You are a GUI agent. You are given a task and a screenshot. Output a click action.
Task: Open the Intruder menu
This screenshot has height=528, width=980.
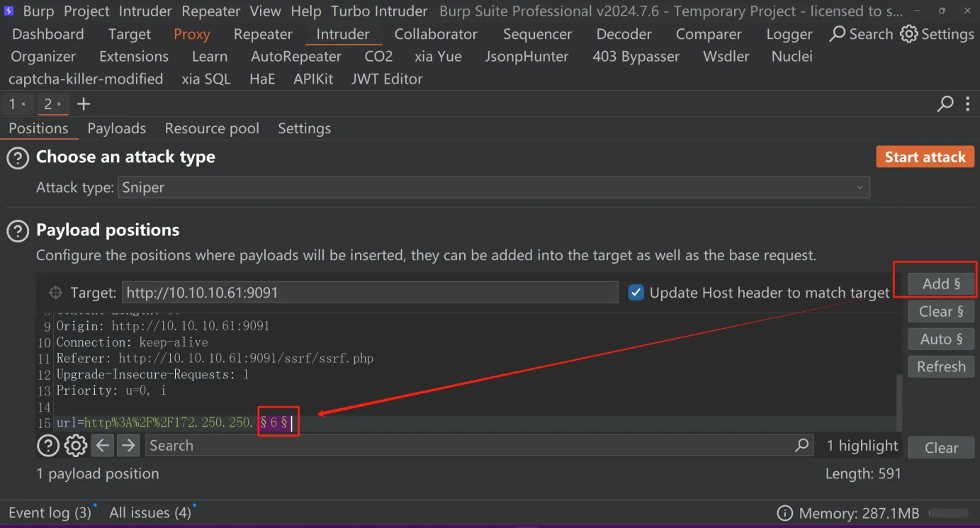pos(145,11)
